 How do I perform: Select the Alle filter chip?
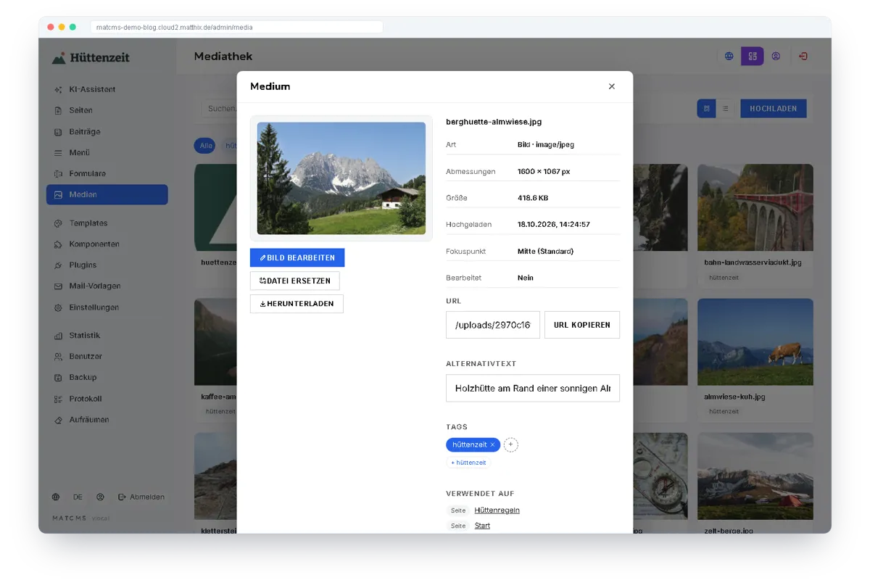(x=206, y=146)
